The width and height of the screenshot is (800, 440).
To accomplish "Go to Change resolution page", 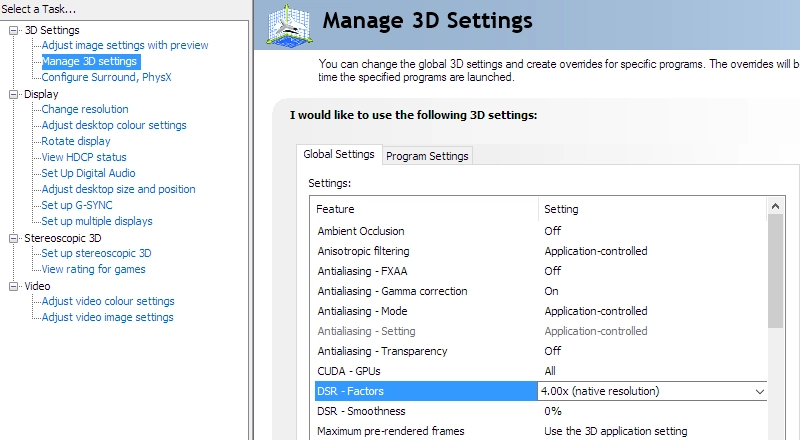I will pyautogui.click(x=85, y=109).
